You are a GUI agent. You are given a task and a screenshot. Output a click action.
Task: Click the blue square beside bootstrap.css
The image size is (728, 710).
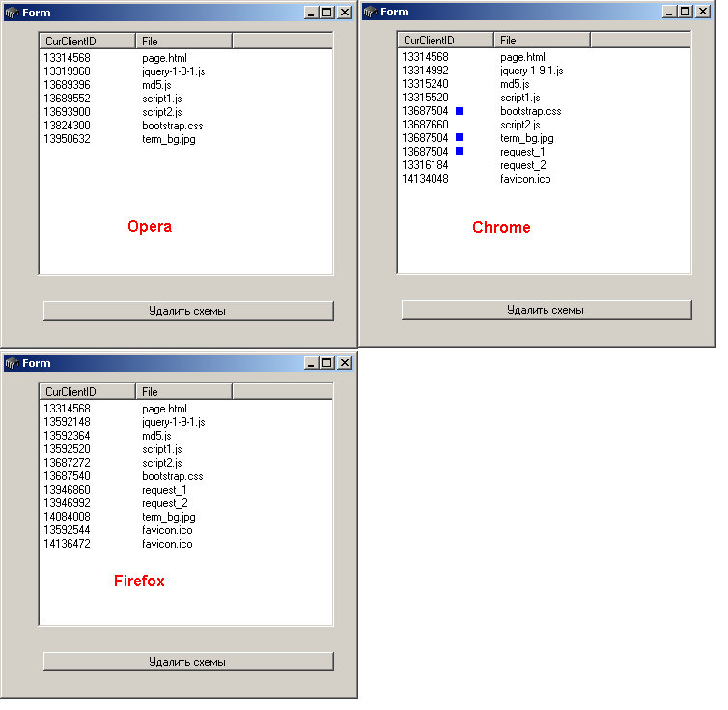(460, 112)
